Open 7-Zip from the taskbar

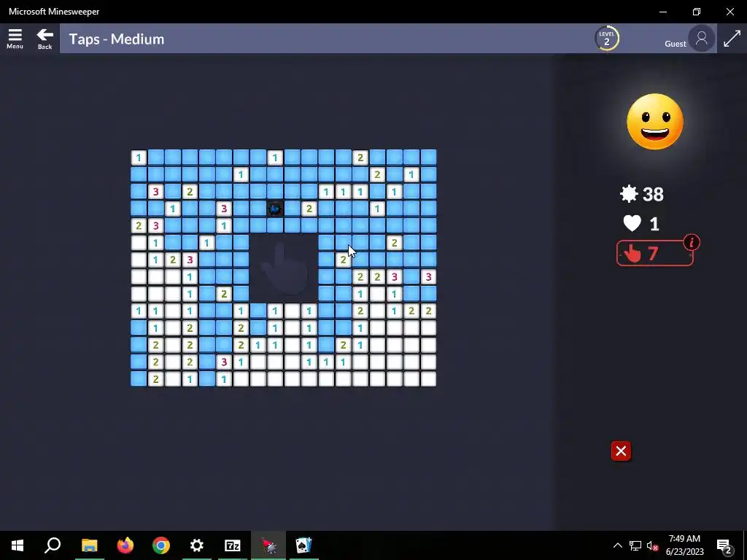pyautogui.click(x=233, y=545)
